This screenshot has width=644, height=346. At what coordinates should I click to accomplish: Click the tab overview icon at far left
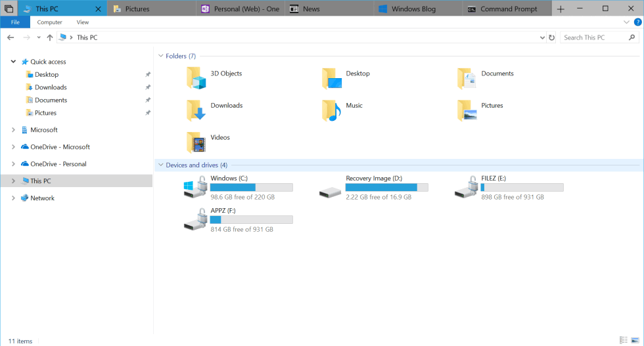pos(9,9)
